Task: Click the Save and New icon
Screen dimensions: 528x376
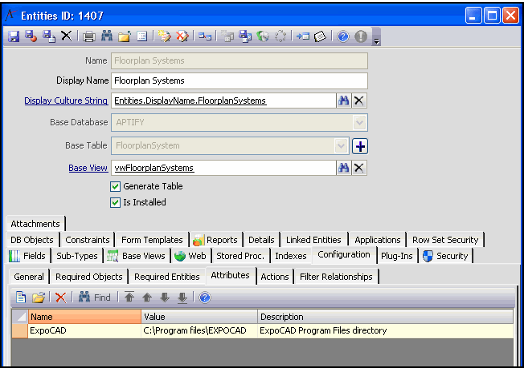Action: pos(49,36)
